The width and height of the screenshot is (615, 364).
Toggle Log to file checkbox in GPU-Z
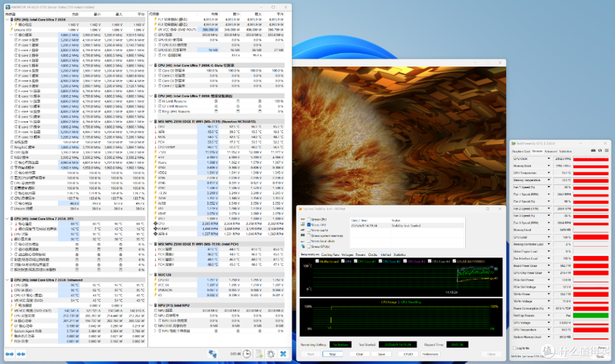[515, 348]
